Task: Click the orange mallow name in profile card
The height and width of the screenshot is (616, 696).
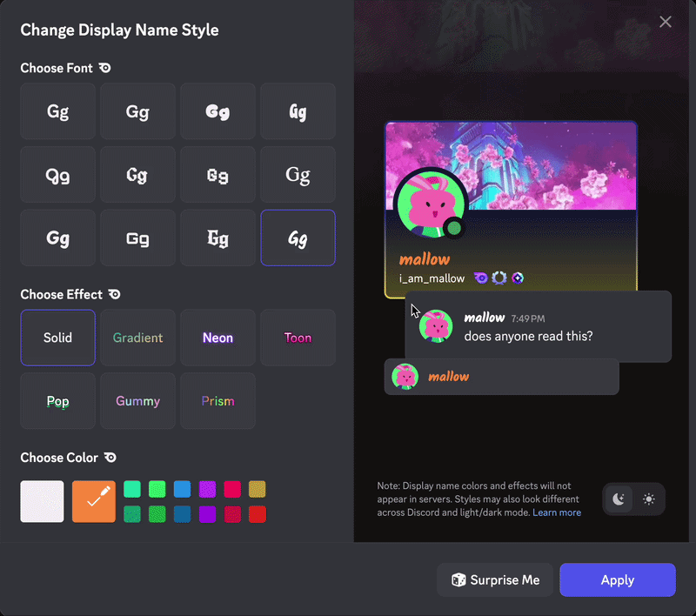Action: pyautogui.click(x=425, y=259)
